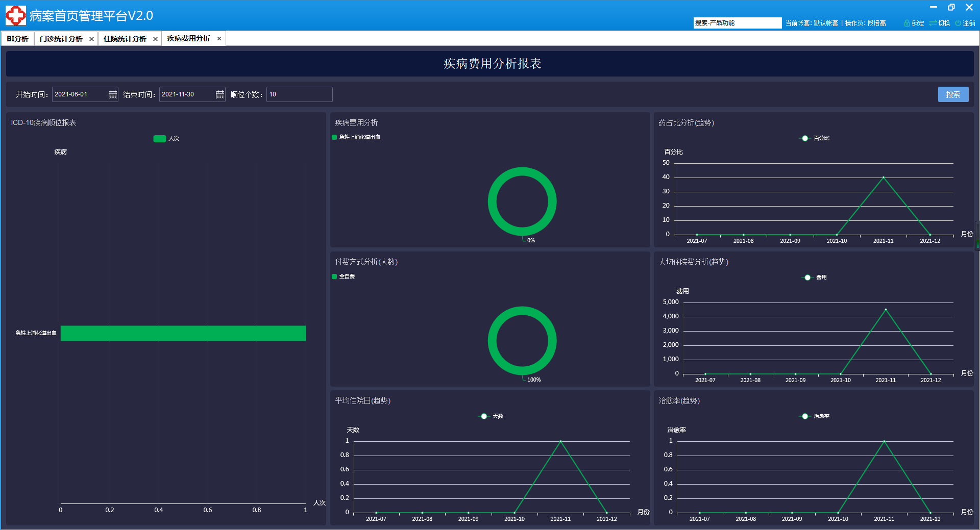Screen dimensions: 980x530
Task: Toggle 急性上消化道出血 legend in donut chart
Action: [x=334, y=137]
